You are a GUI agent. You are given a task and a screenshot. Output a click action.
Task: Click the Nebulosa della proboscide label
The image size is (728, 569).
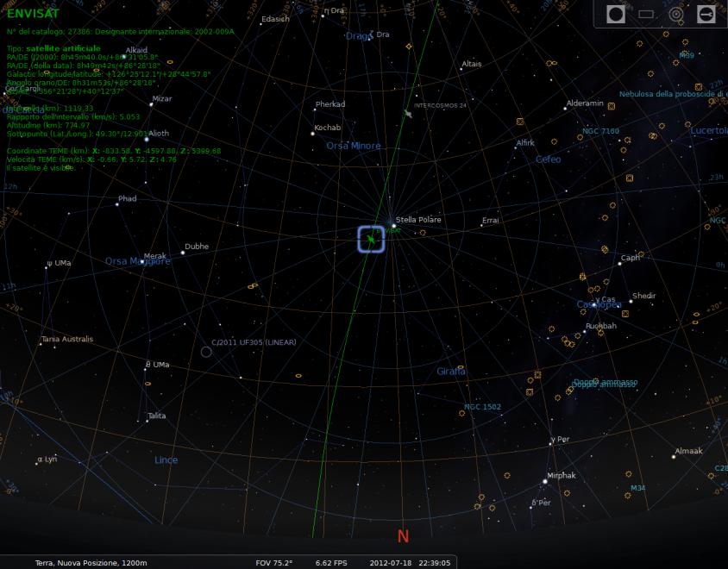pyautogui.click(x=673, y=94)
